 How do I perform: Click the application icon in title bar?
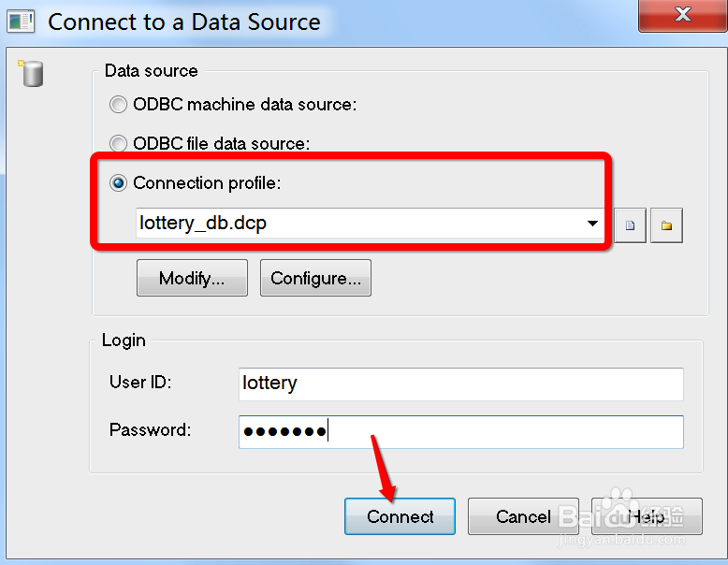21,22
